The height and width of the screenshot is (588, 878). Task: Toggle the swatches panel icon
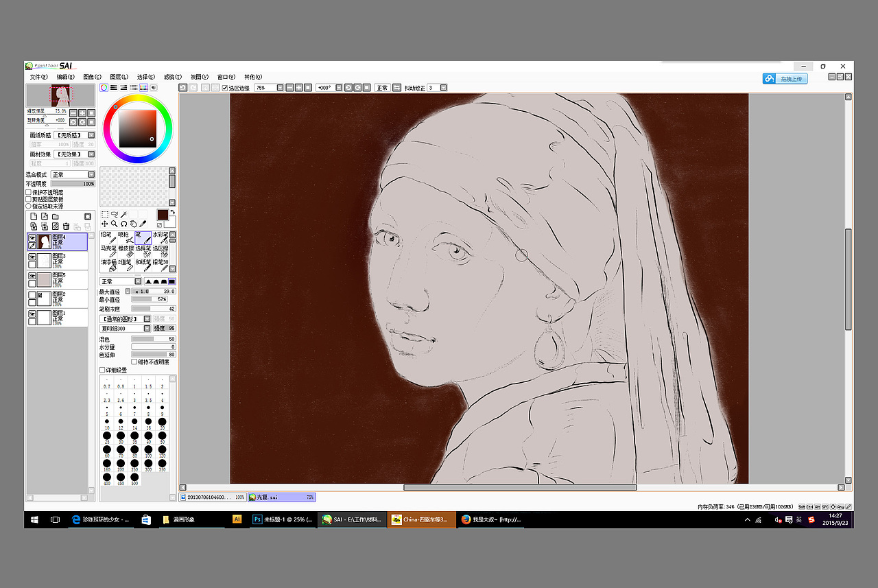click(x=143, y=88)
